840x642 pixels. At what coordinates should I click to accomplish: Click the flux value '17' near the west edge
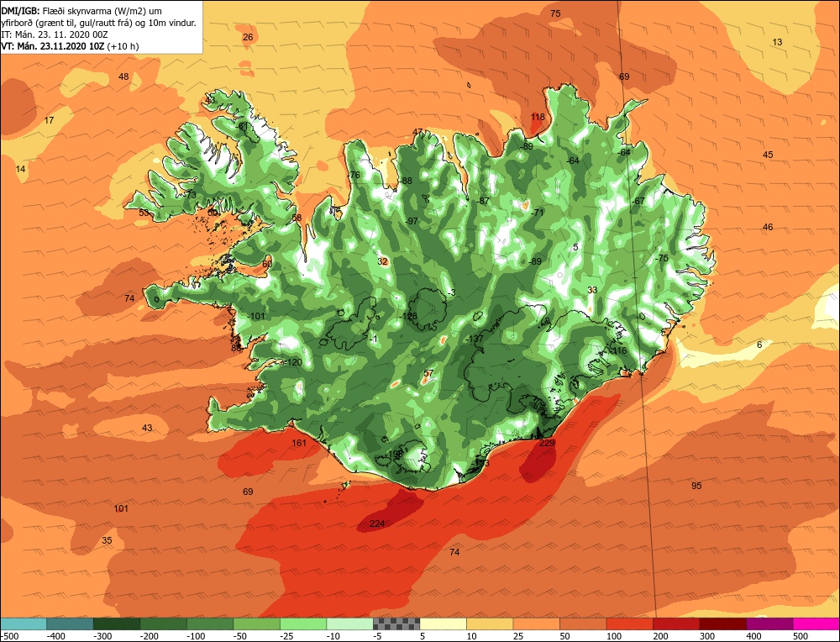(x=50, y=120)
